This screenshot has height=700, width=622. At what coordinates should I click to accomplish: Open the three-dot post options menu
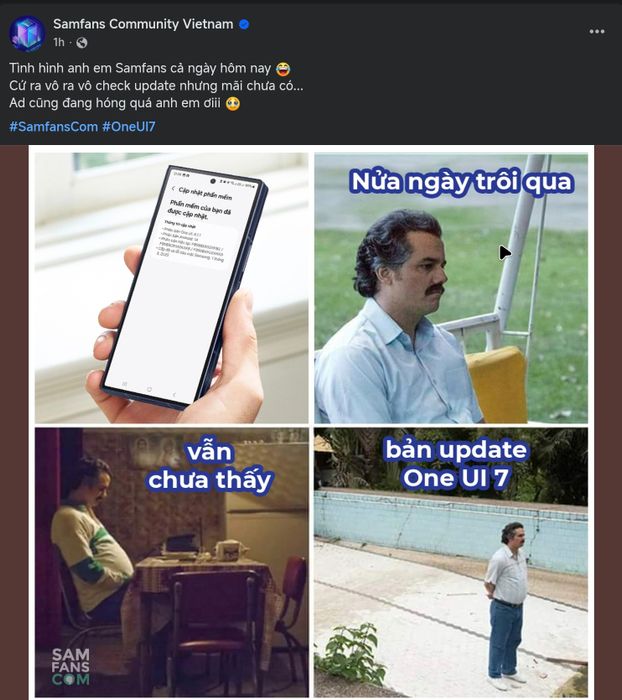(x=597, y=31)
